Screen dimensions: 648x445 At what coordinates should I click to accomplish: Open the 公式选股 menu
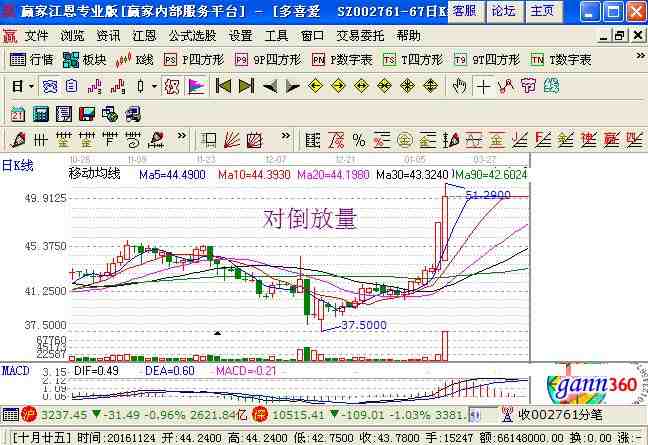[x=192, y=36]
